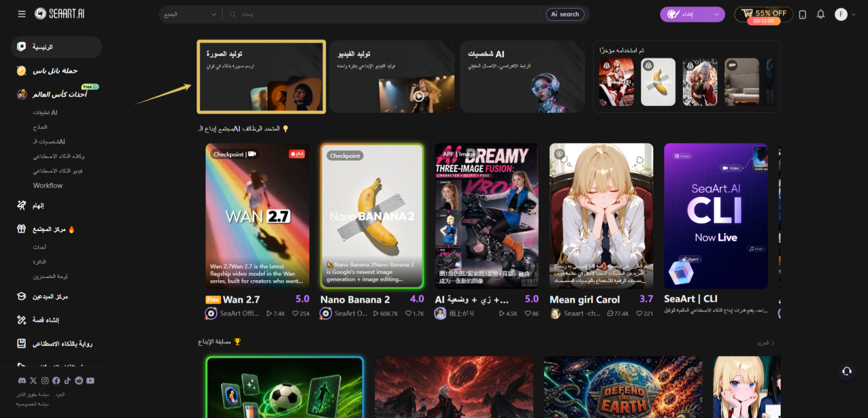Click the heart likes icon on Mean girl Carol

click(x=639, y=314)
